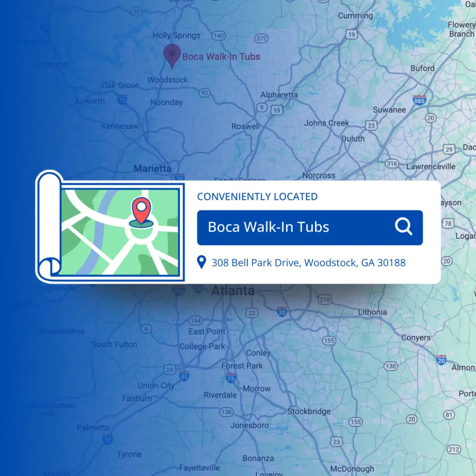Click the South Fulton label
This screenshot has width=476, height=476.
(114, 344)
